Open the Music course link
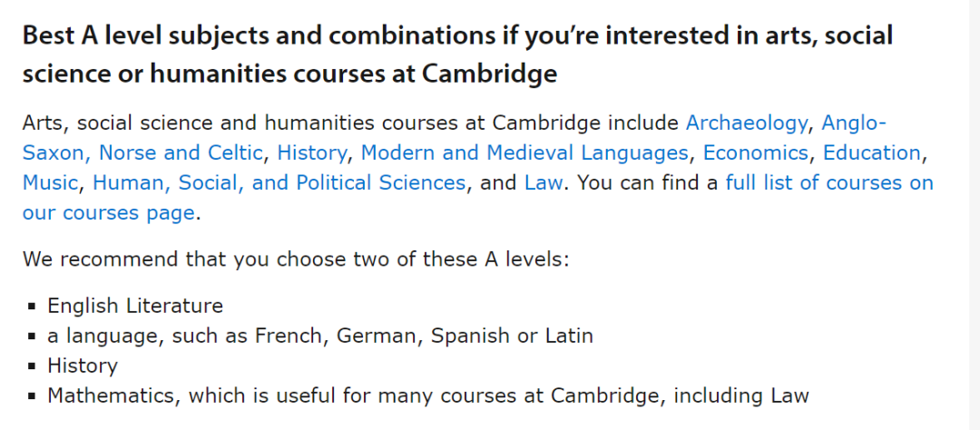Viewport: 980px width, 430px height. [50, 182]
